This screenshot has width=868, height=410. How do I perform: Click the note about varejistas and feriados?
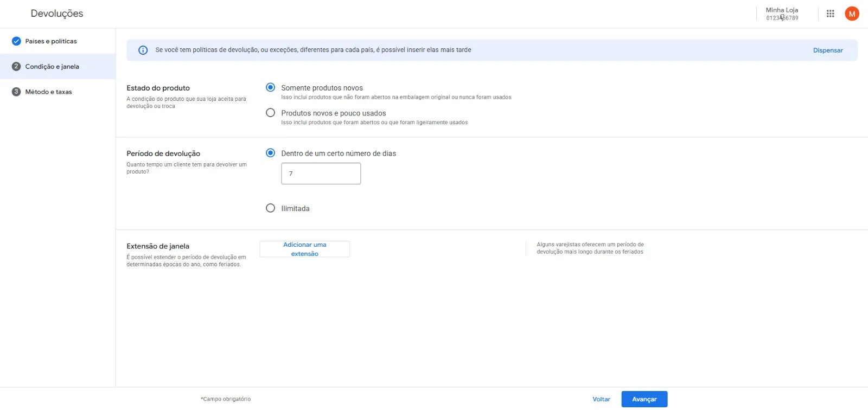(590, 248)
